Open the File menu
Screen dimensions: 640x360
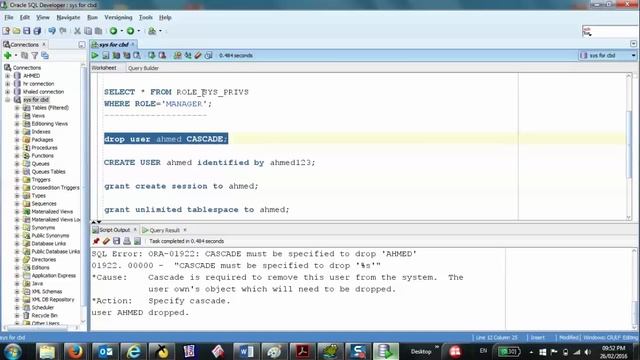9,18
